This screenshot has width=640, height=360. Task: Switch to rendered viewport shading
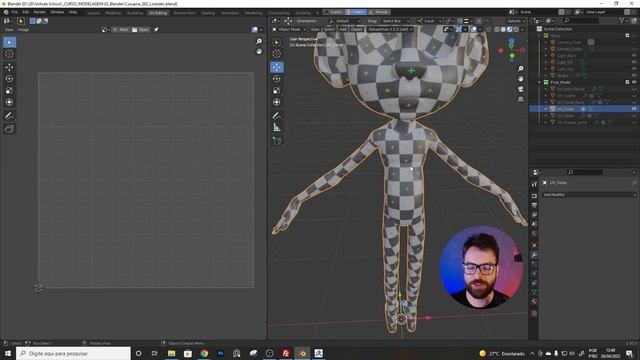(516, 29)
